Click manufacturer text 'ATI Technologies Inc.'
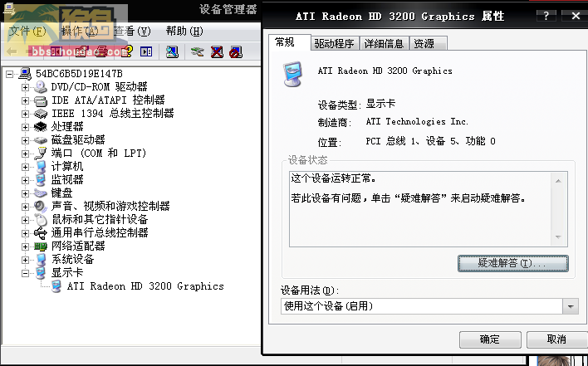The image size is (588, 366). click(417, 121)
